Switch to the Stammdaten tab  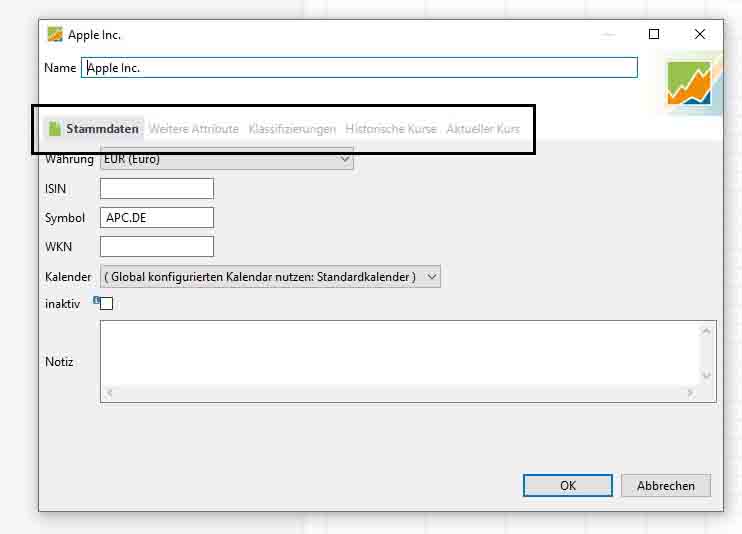click(94, 129)
